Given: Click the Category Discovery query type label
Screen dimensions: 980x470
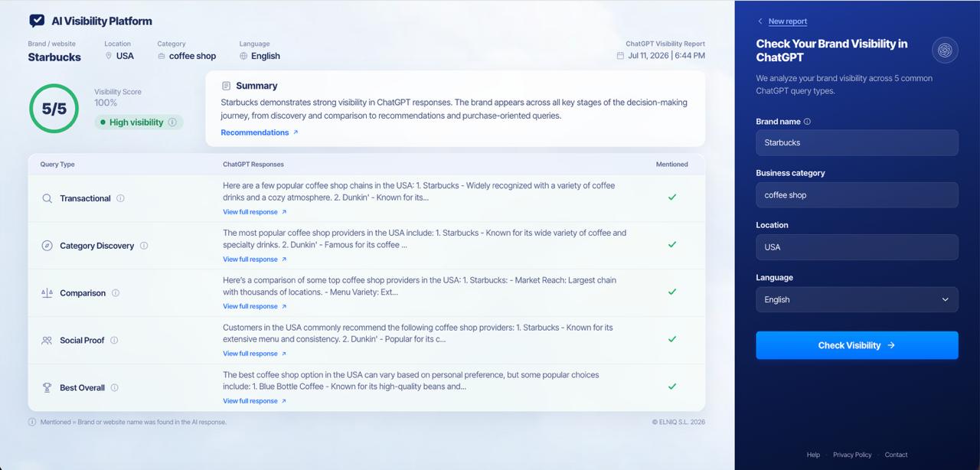Looking at the screenshot, I should (96, 246).
